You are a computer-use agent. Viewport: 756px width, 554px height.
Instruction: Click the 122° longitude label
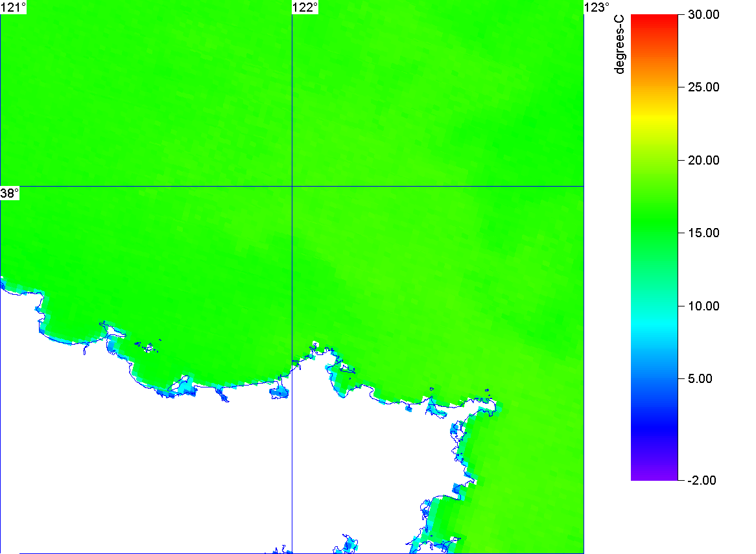[305, 7]
